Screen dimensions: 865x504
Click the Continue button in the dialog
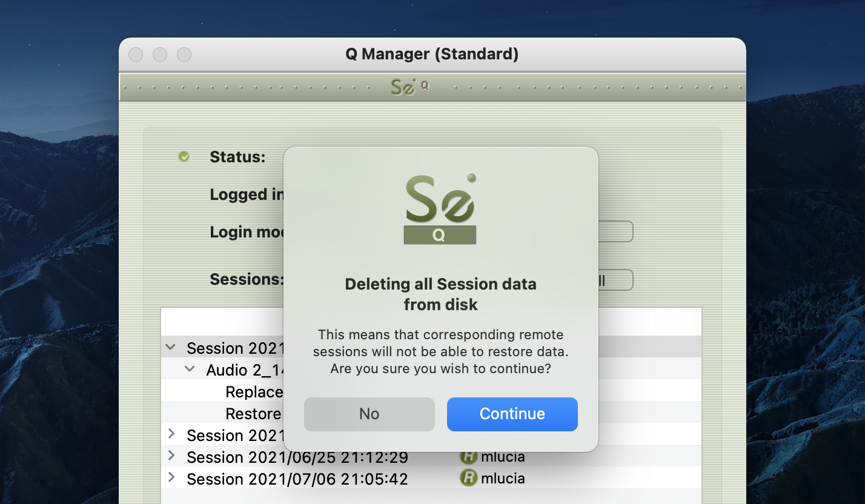click(x=512, y=414)
